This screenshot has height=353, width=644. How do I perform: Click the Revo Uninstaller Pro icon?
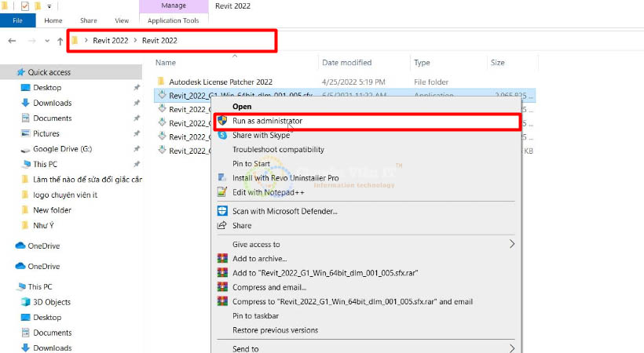coord(222,178)
